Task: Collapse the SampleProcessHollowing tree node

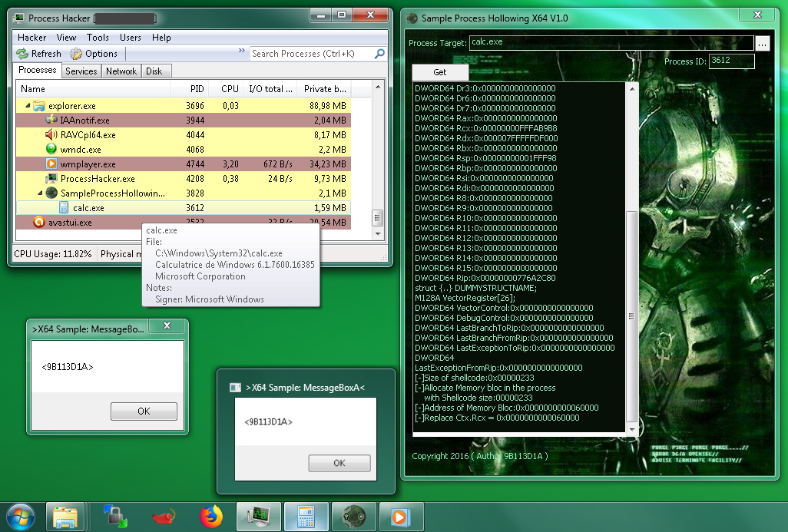Action: [x=40, y=193]
